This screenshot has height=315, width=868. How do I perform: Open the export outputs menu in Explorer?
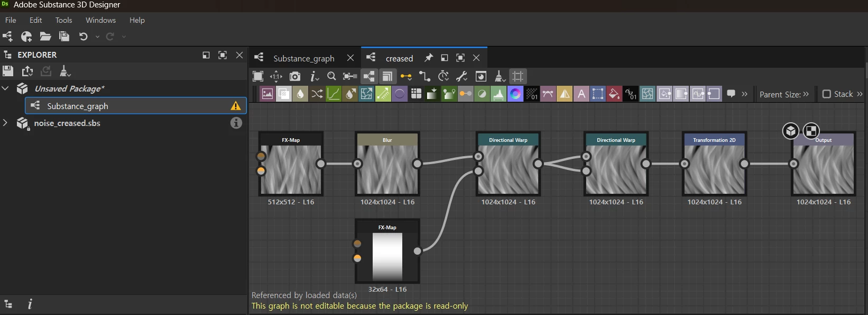[x=27, y=71]
